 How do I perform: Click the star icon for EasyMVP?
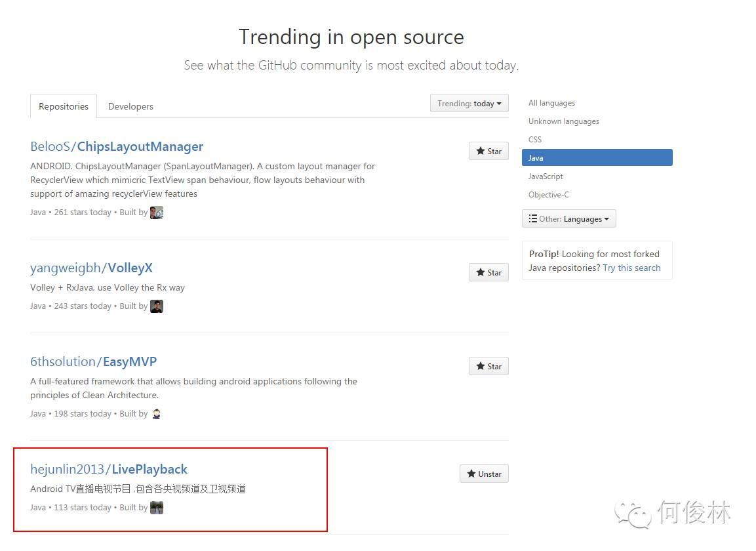(480, 366)
